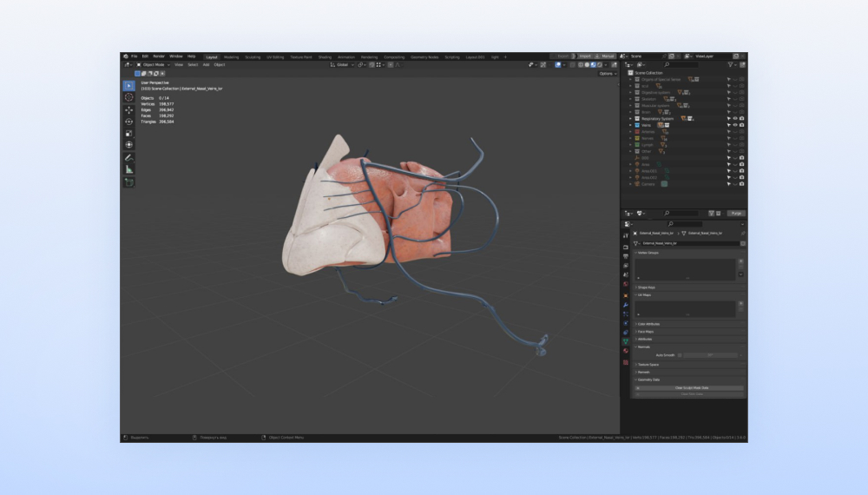868x495 pixels.
Task: Click the outliner search field
Action: coord(681,65)
